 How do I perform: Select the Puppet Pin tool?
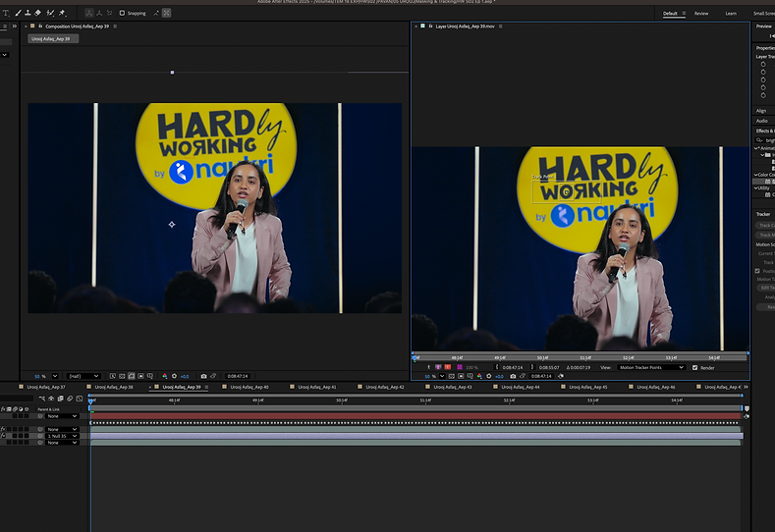(x=62, y=13)
